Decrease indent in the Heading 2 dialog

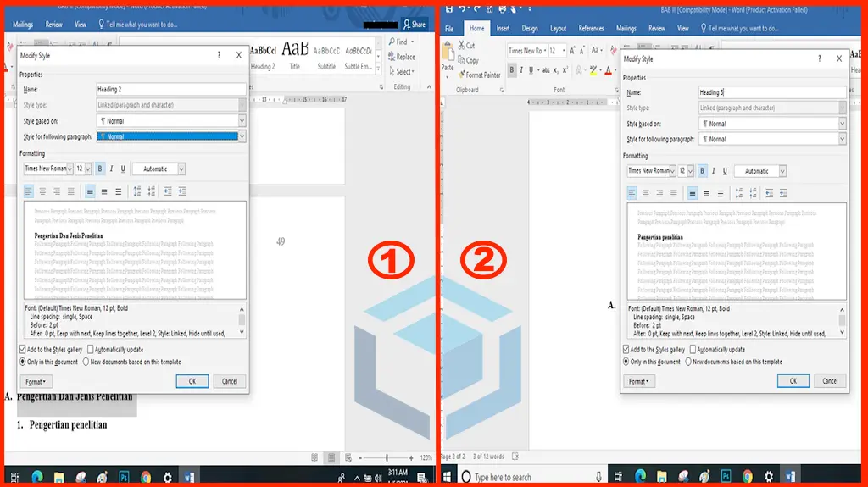coord(168,191)
